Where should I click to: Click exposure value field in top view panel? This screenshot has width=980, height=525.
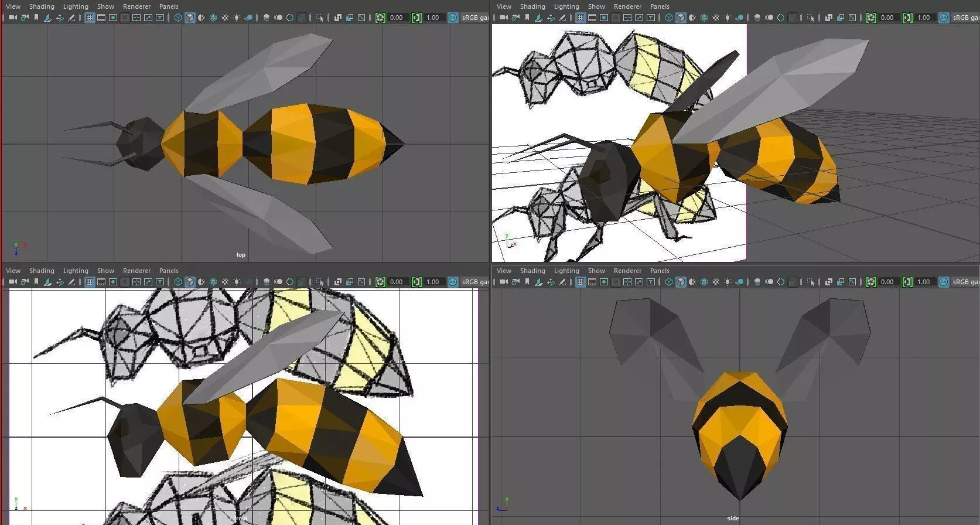tap(398, 18)
